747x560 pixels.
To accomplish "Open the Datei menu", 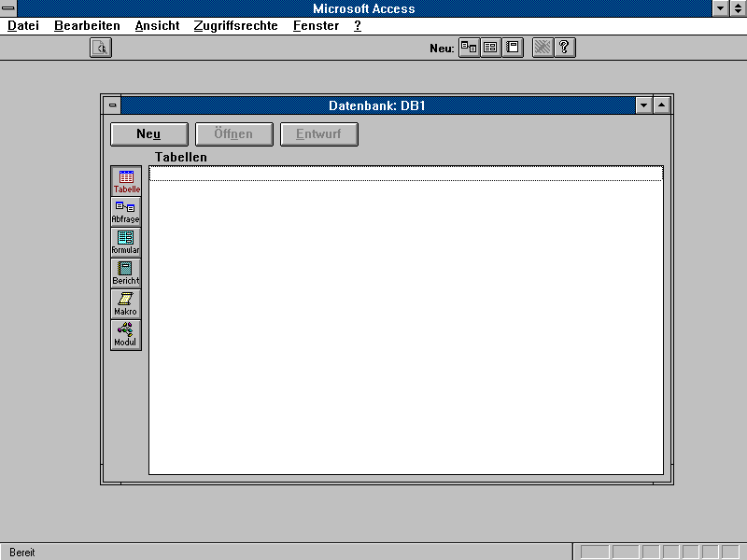I will [x=23, y=26].
